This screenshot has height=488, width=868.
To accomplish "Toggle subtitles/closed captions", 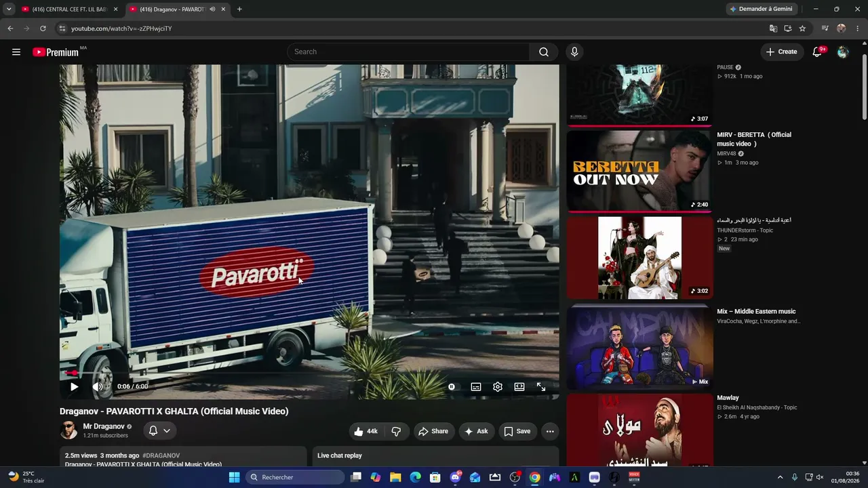I will (476, 386).
